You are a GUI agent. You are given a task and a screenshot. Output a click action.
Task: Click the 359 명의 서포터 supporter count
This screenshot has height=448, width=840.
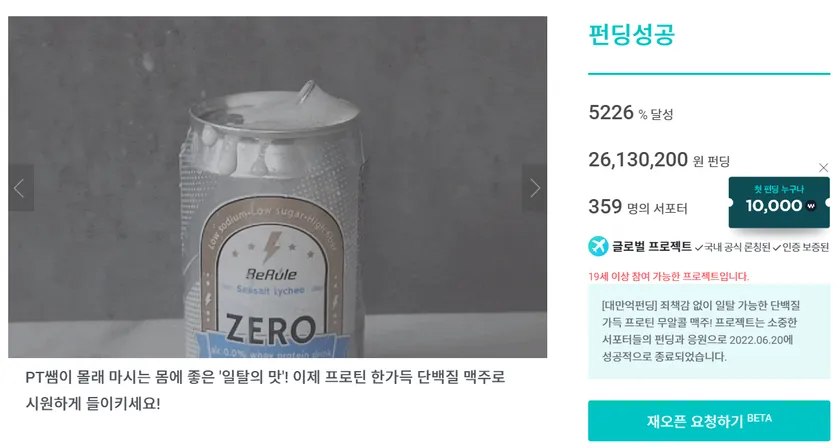[x=637, y=207]
